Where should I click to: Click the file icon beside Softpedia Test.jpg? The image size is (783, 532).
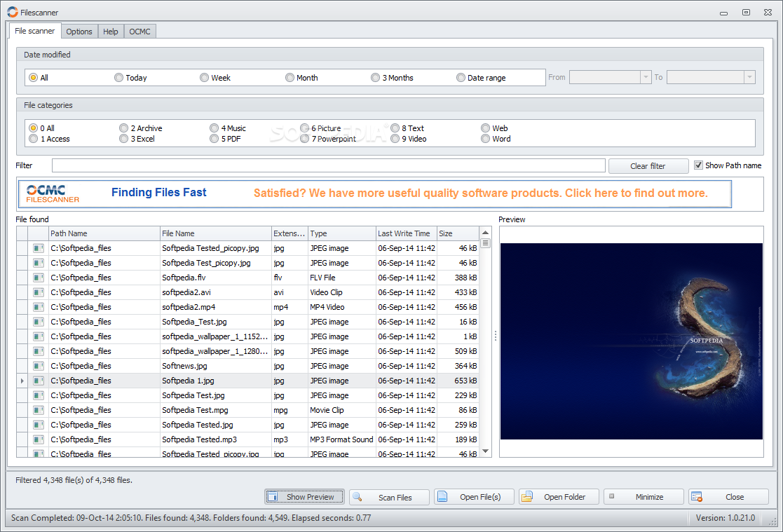(x=38, y=395)
